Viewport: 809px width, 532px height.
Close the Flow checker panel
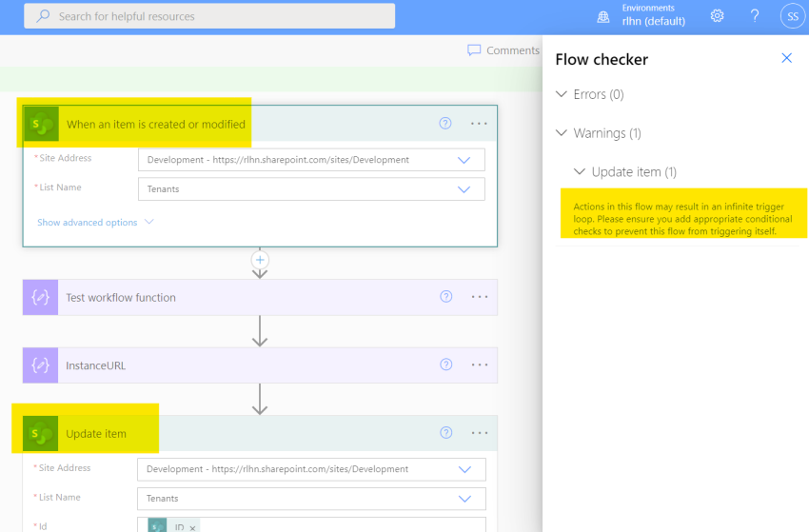pos(786,58)
